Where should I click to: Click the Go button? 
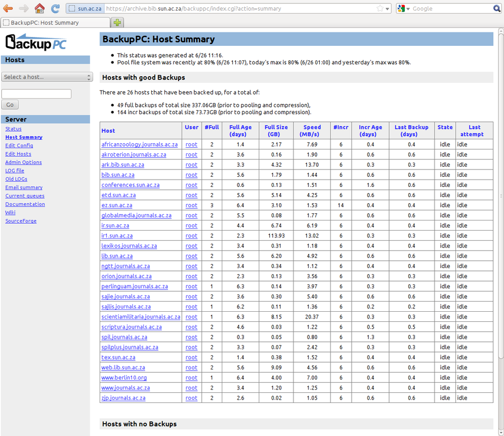10,105
